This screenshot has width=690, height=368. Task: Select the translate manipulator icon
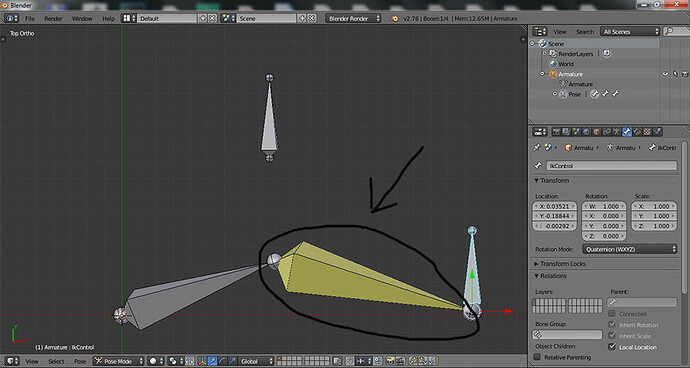[x=213, y=361]
